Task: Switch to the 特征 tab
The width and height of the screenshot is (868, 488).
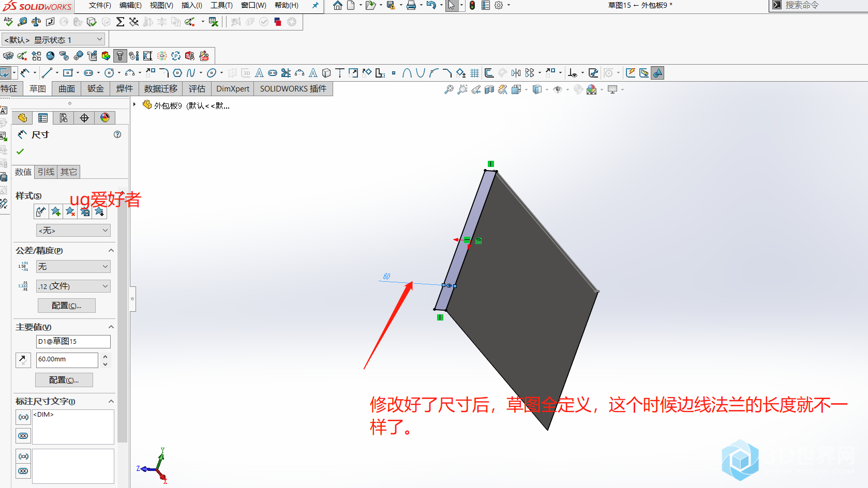Action: click(x=9, y=89)
